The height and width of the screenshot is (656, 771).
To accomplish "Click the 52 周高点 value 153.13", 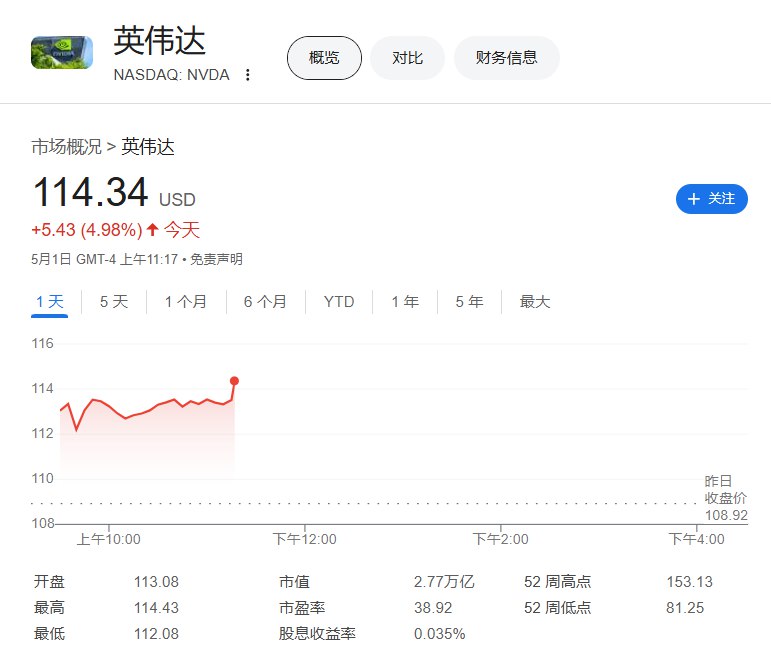I will 689,582.
